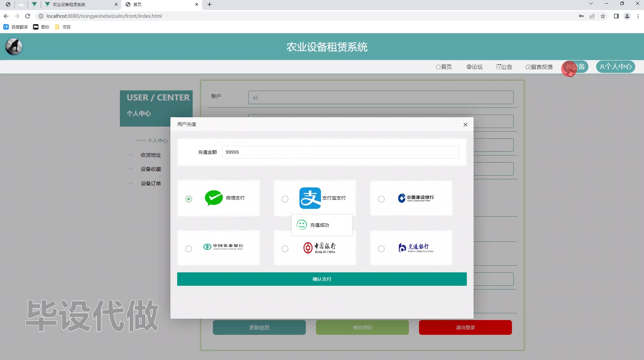Open the 留言反馈 feedback nav item
The image size is (644, 360).
(x=539, y=67)
